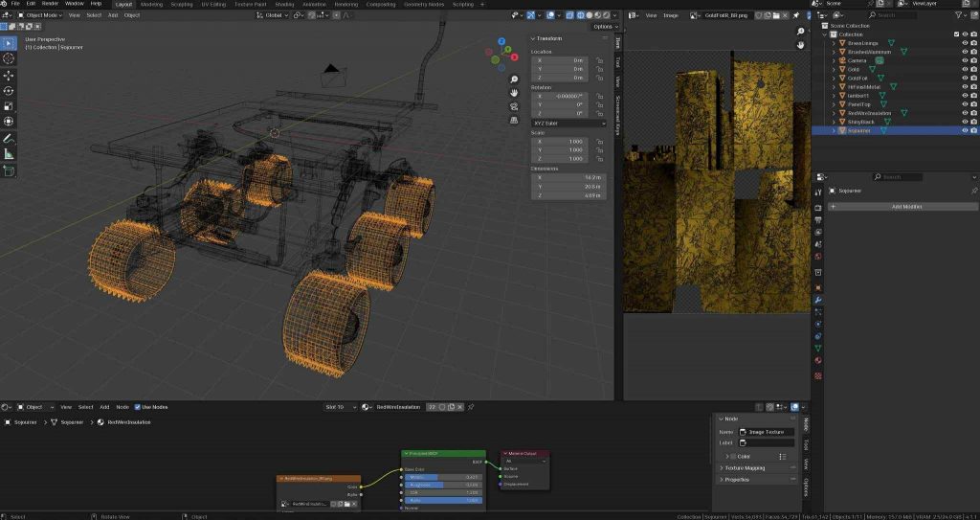Toggle camera view icon in viewport
This screenshot has height=520, width=980.
click(x=514, y=105)
